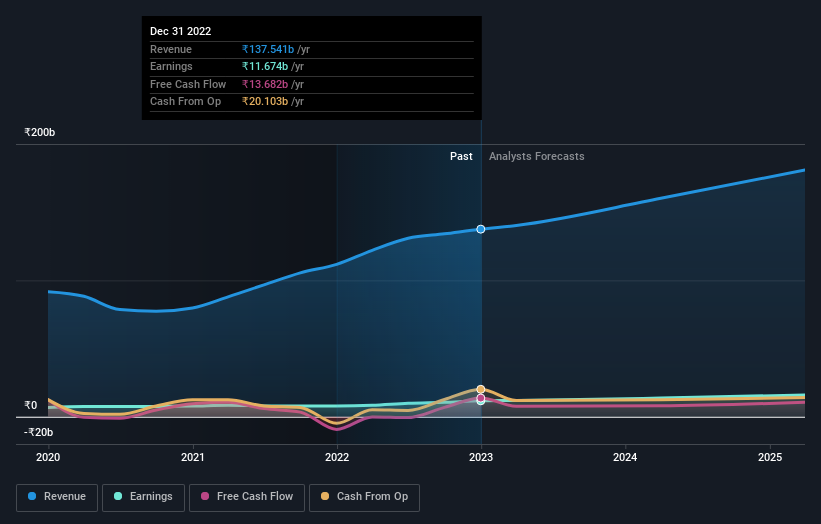Click the Free Cash Flow label in tooltip
821x524 pixels.
click(188, 84)
